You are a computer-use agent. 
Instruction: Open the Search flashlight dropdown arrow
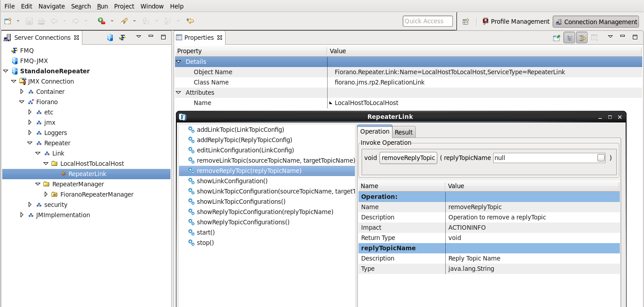click(134, 21)
